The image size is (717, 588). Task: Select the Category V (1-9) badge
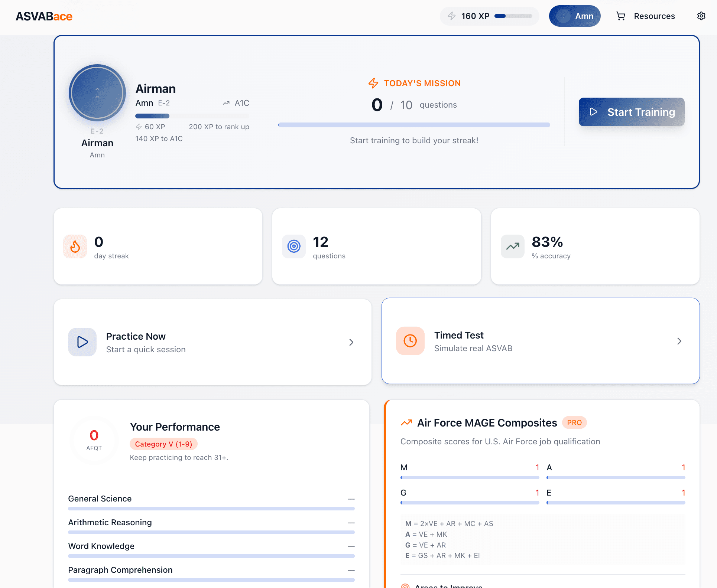pos(163,444)
